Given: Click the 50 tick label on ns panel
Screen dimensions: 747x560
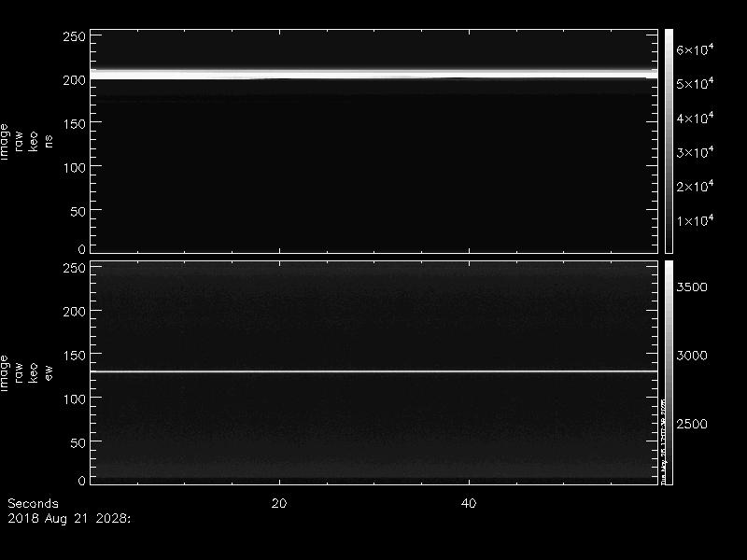Looking at the screenshot, I should pyautogui.click(x=78, y=212).
